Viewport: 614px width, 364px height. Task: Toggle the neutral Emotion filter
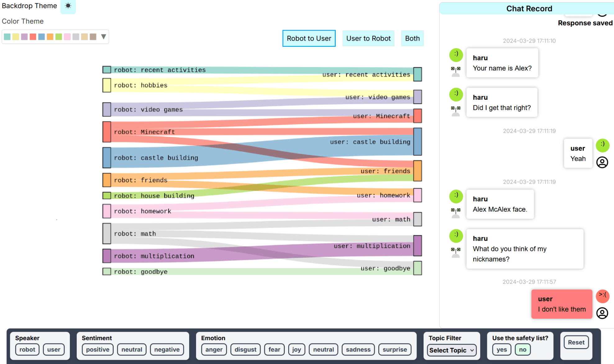(323, 349)
